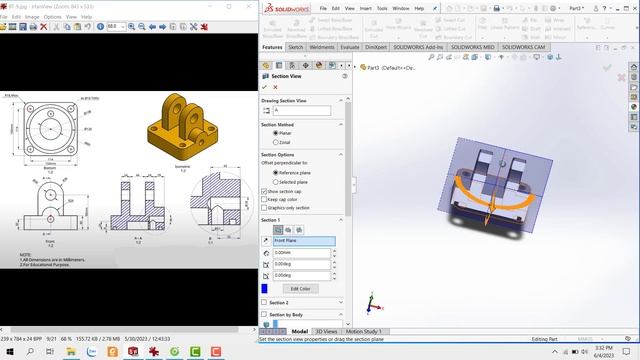Open file in IrfanView toolbar
640x360 pixels.
coord(3,27)
